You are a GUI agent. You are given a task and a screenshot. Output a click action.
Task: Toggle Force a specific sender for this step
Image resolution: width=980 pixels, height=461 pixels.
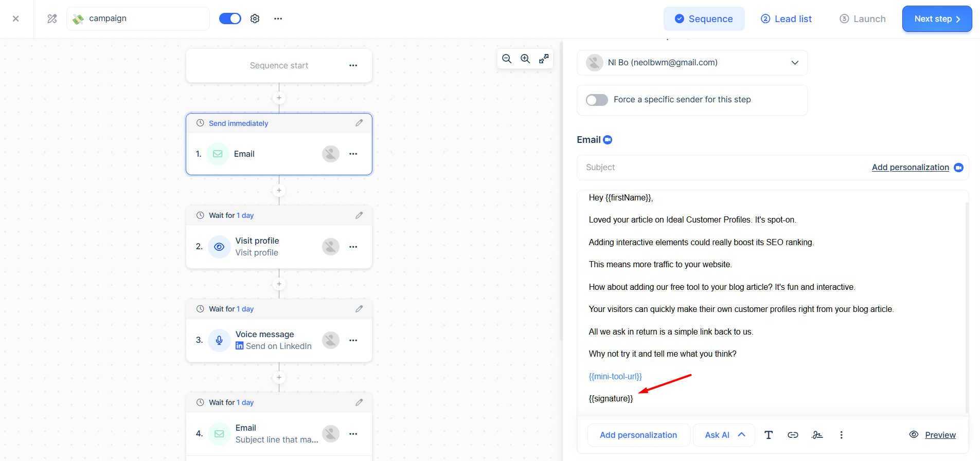click(597, 100)
